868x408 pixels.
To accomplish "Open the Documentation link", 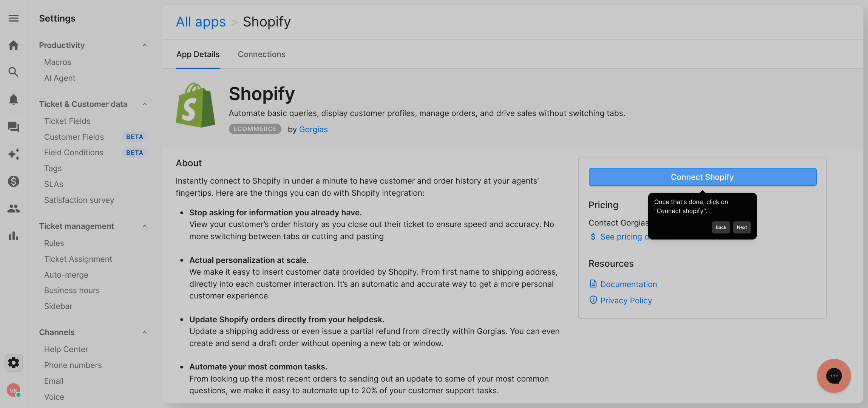I will pyautogui.click(x=629, y=284).
